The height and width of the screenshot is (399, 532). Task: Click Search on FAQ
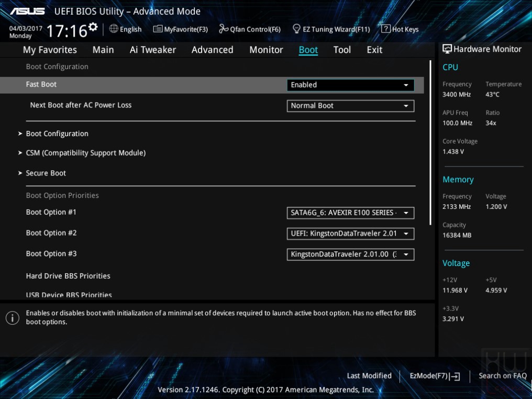pos(503,376)
